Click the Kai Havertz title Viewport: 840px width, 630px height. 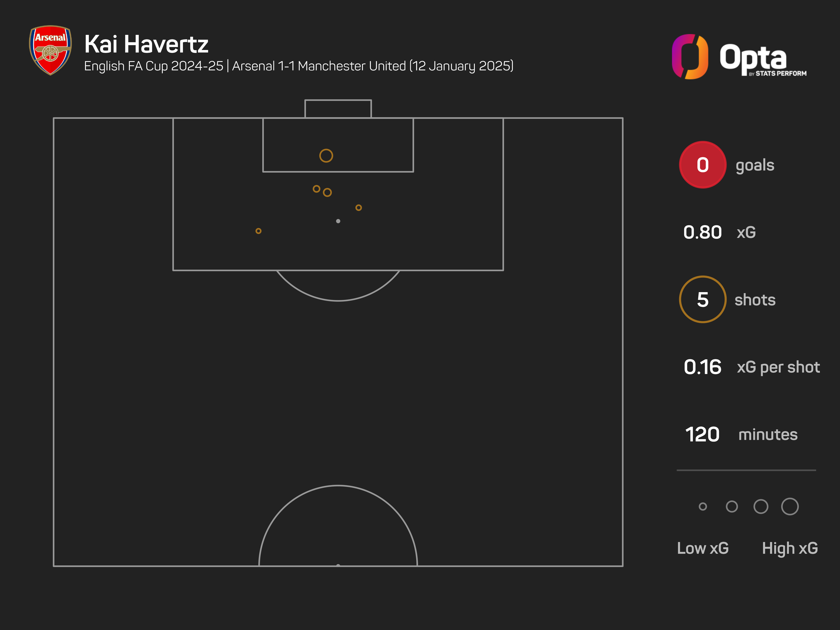click(146, 45)
